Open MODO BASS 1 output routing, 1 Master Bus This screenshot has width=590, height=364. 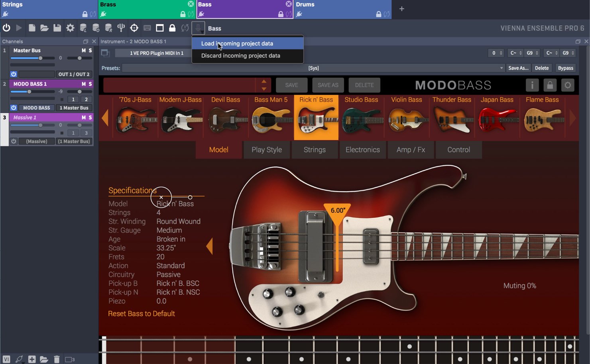74,108
